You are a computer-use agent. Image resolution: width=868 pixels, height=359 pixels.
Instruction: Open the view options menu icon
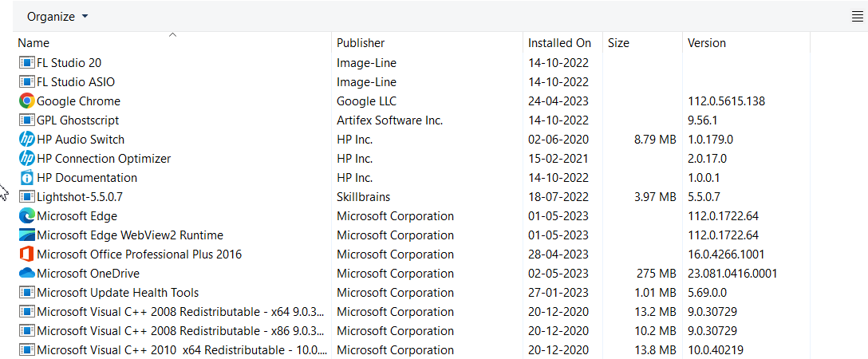click(857, 17)
